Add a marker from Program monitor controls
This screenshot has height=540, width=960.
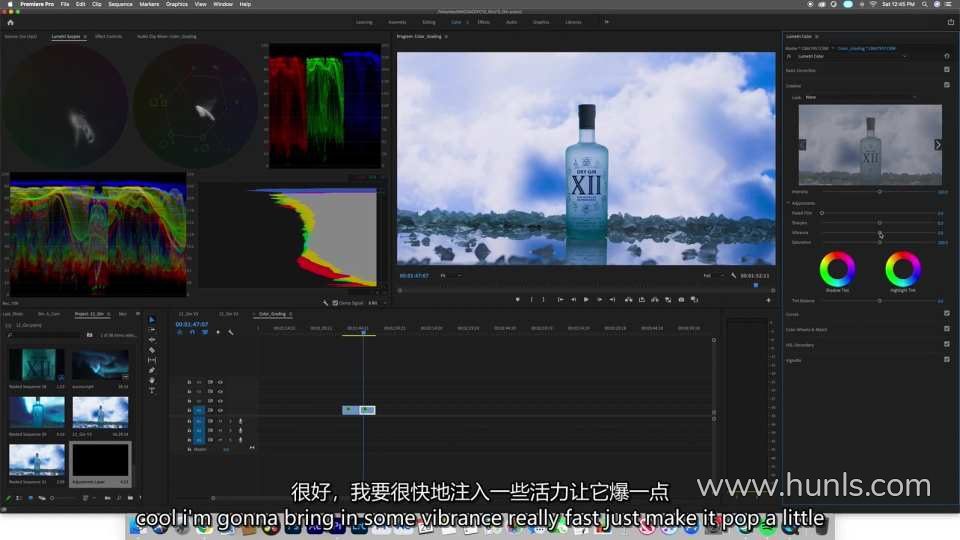(x=517, y=299)
